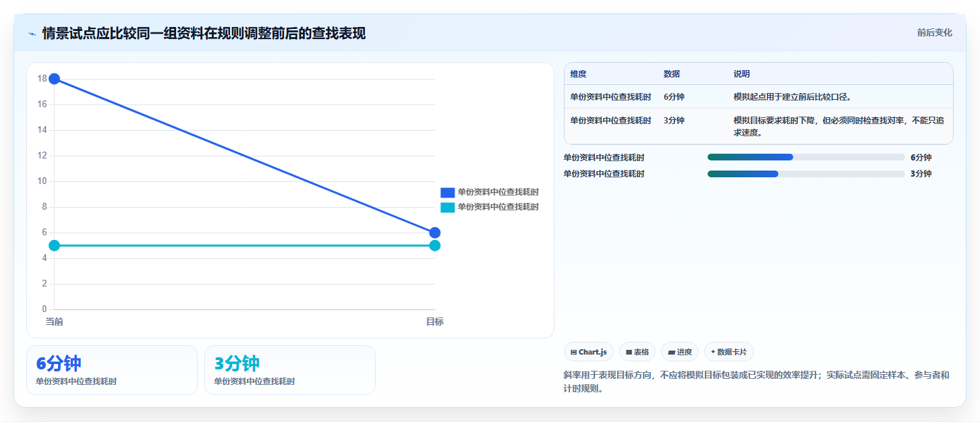The height and width of the screenshot is (422, 980).
Task: Click the cyan data point above 目标
Action: (435, 245)
